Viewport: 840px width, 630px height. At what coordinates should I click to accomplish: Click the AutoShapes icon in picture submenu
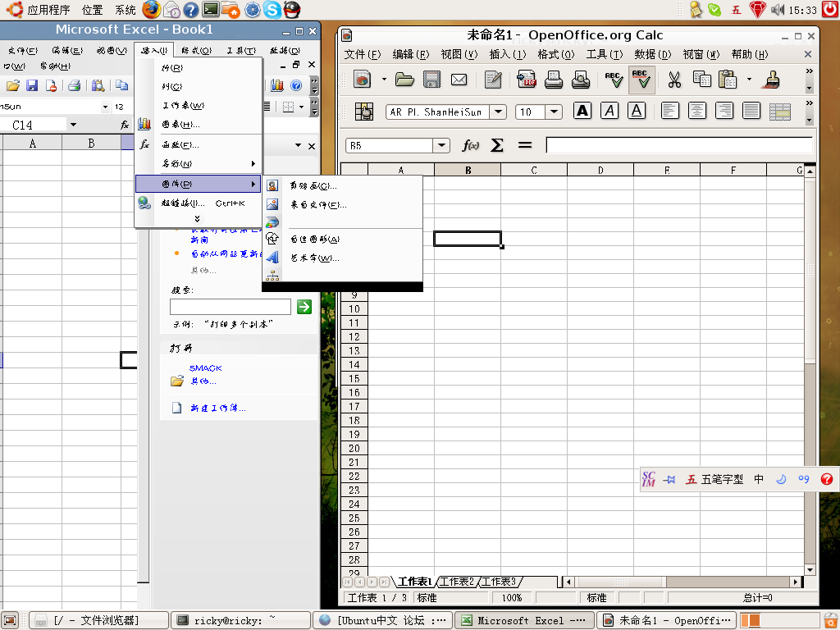[x=272, y=239]
